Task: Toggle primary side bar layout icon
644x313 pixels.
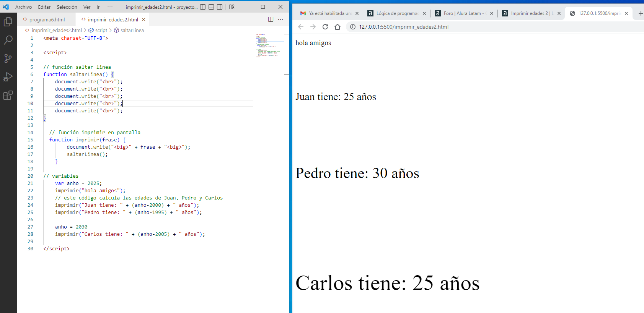Action: pos(203,7)
